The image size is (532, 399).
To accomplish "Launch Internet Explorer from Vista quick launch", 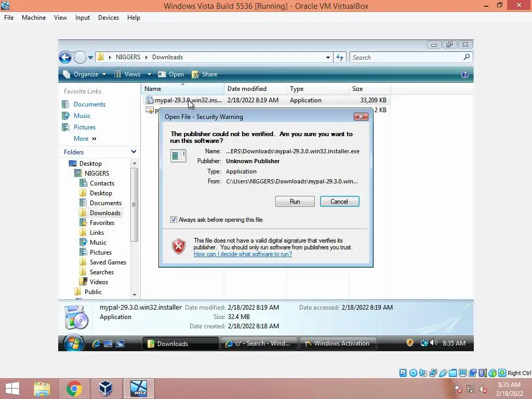I will 96,343.
